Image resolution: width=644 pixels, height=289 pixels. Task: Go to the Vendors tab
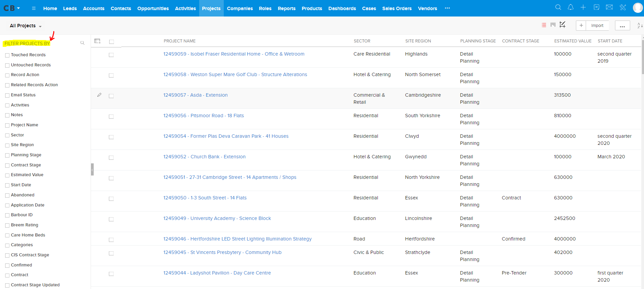click(428, 8)
